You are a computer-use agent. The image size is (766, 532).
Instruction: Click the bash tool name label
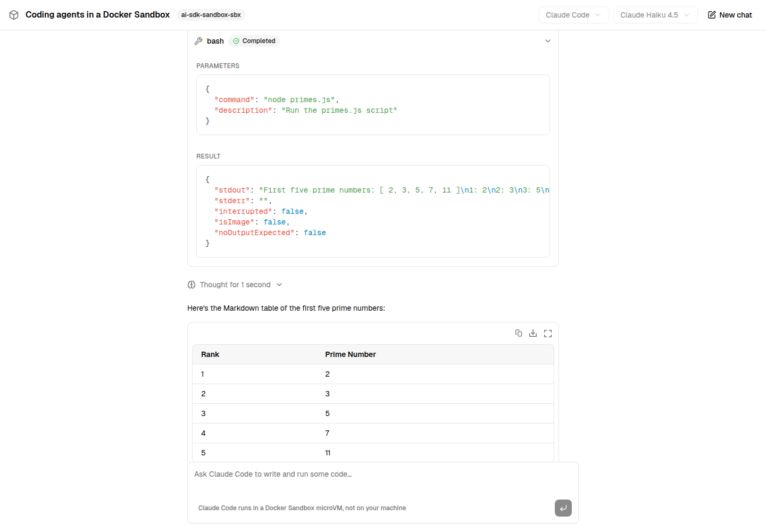click(215, 41)
